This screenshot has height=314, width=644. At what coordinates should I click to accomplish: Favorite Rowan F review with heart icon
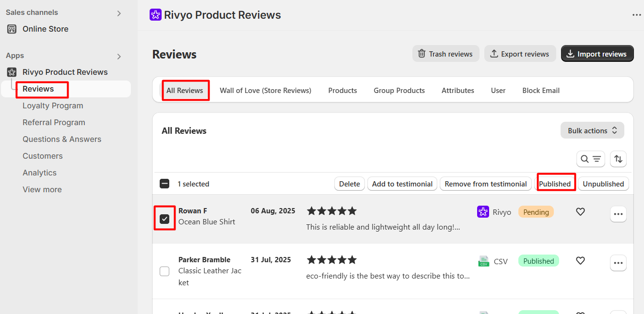[580, 211]
